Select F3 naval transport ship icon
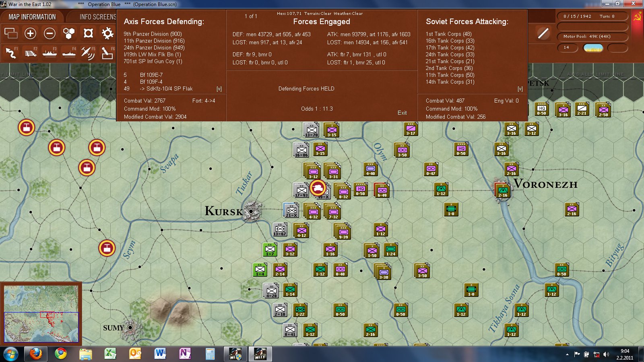 (50, 53)
